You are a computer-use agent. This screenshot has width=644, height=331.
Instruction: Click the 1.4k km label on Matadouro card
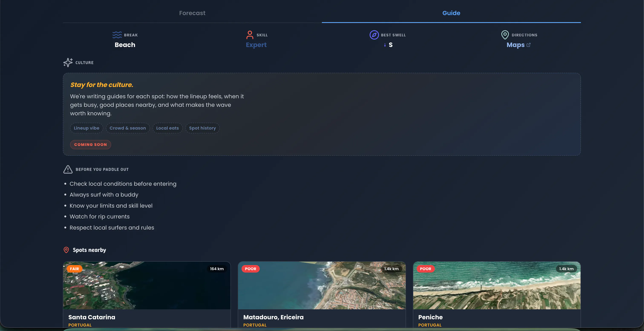point(392,269)
